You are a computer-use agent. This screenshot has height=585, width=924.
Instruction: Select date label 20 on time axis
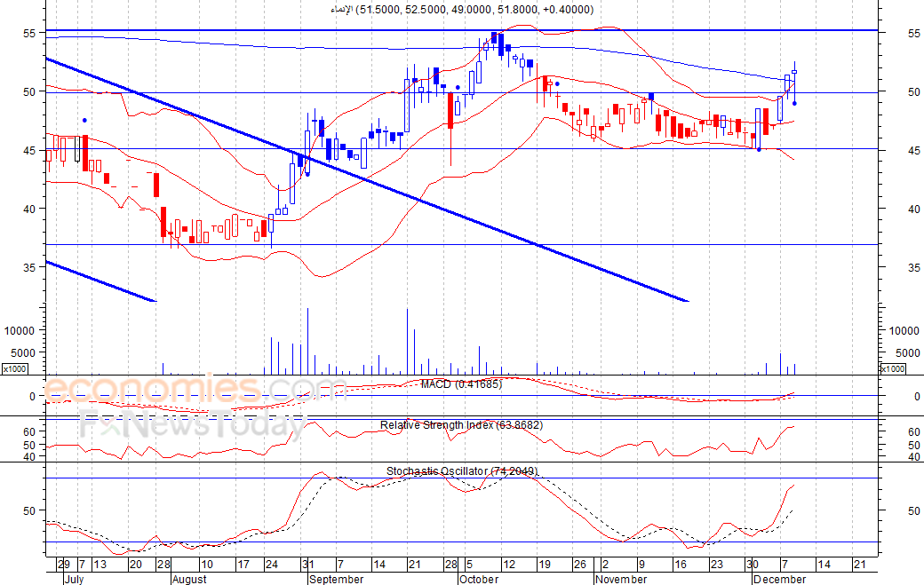point(136,565)
